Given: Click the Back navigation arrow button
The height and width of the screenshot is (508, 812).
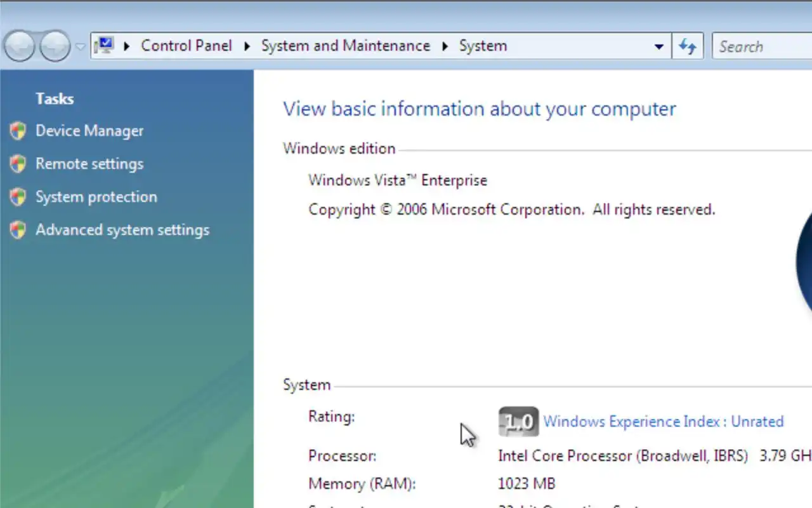Looking at the screenshot, I should pyautogui.click(x=20, y=46).
